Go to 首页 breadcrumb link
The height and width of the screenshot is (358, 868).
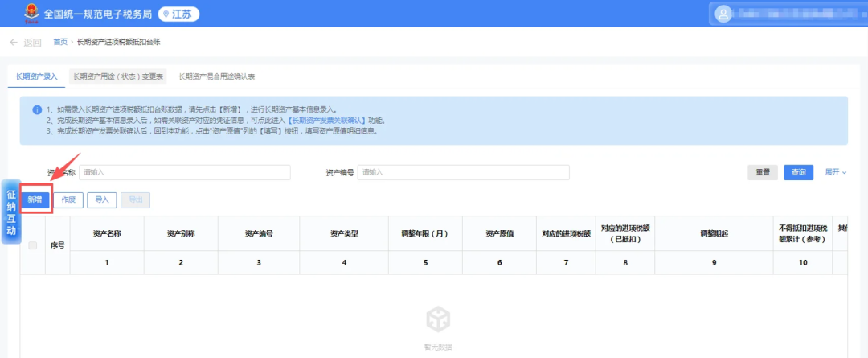point(60,42)
